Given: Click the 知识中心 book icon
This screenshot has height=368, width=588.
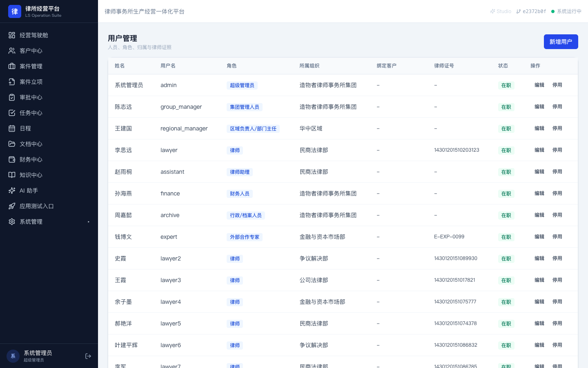Looking at the screenshot, I should coord(12,175).
